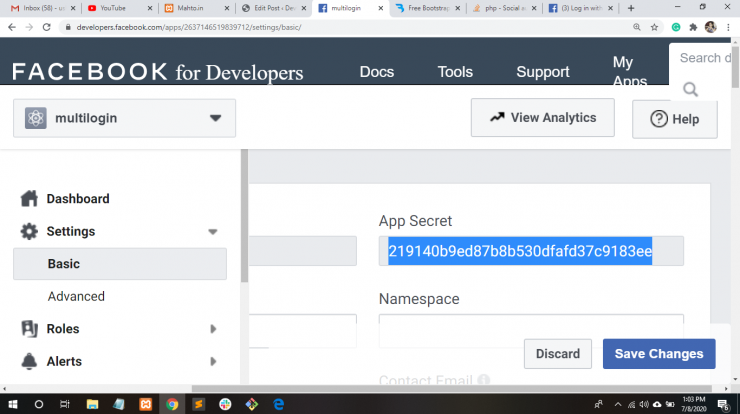The height and width of the screenshot is (414, 740).
Task: Click the Save Changes button
Action: [x=659, y=354]
